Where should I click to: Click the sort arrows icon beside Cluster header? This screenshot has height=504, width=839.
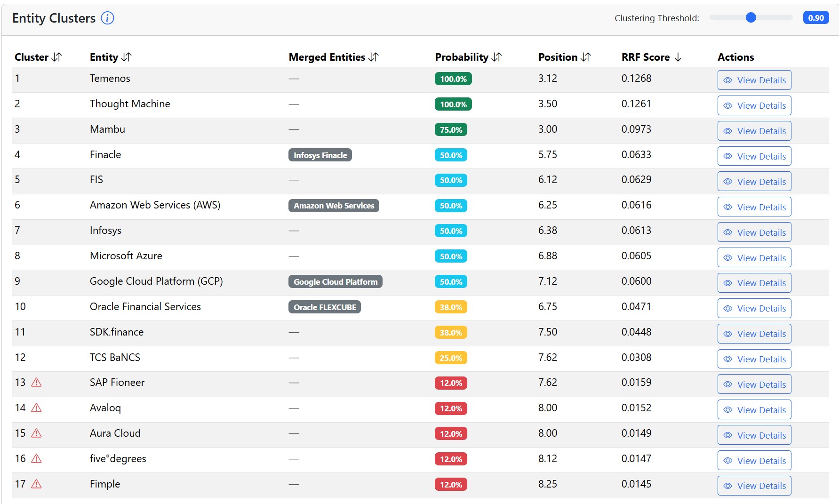click(56, 57)
